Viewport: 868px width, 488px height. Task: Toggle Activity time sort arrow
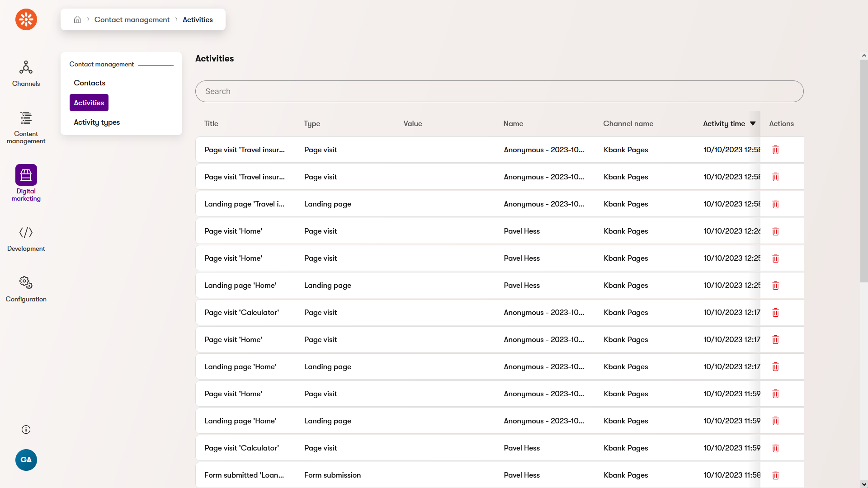753,123
